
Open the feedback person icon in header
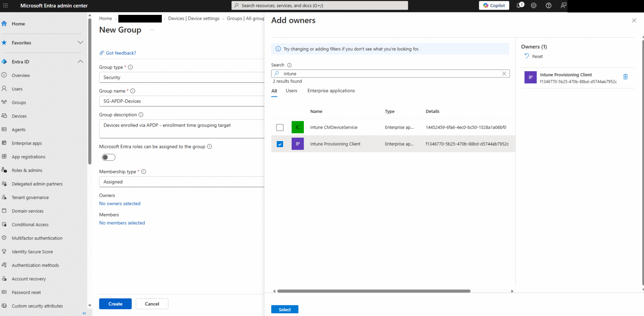pyautogui.click(x=563, y=6)
